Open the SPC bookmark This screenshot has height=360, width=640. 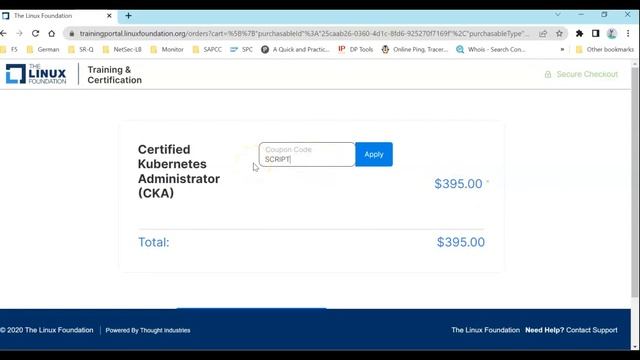(x=242, y=49)
